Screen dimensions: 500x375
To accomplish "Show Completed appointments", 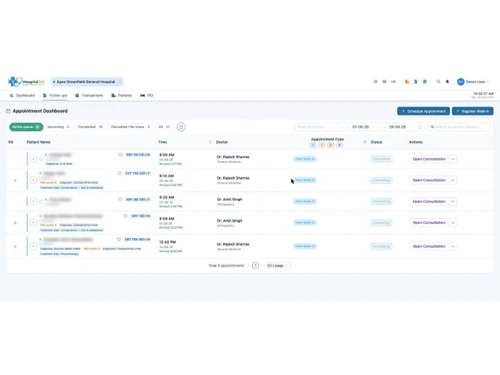I will pos(90,127).
